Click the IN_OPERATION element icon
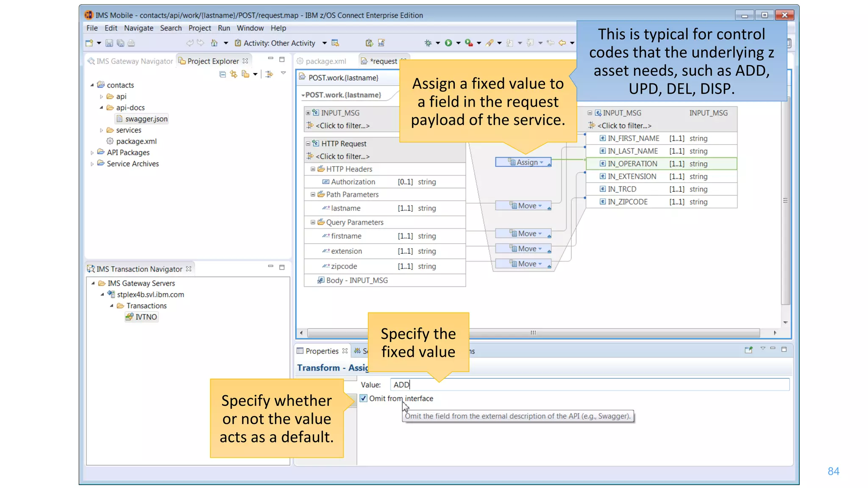The height and width of the screenshot is (488, 868). 603,164
